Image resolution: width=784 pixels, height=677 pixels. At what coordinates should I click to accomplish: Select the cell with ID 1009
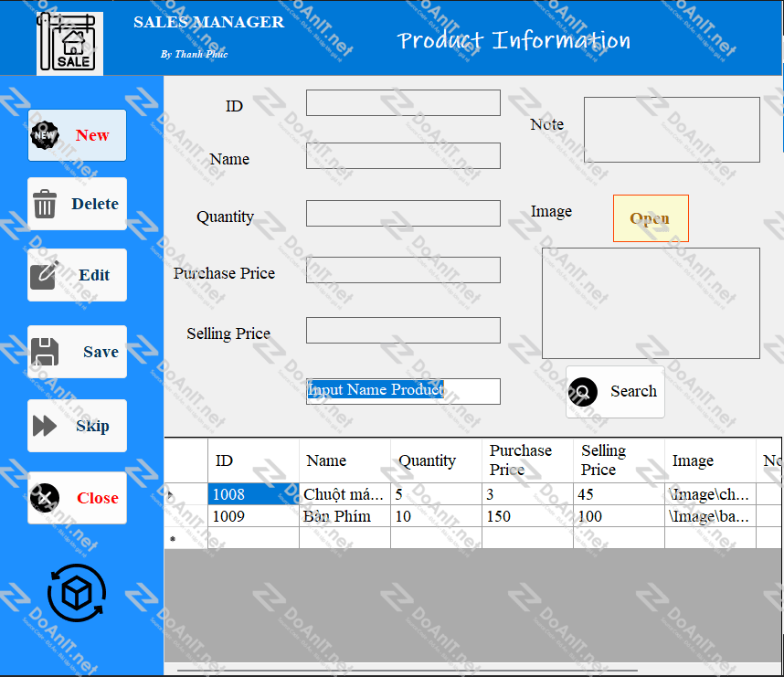coord(253,516)
